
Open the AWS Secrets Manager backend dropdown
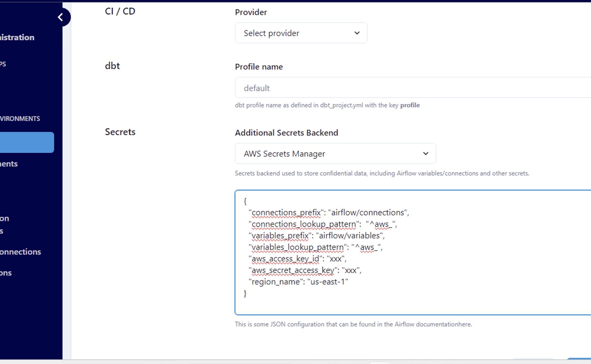(x=335, y=153)
